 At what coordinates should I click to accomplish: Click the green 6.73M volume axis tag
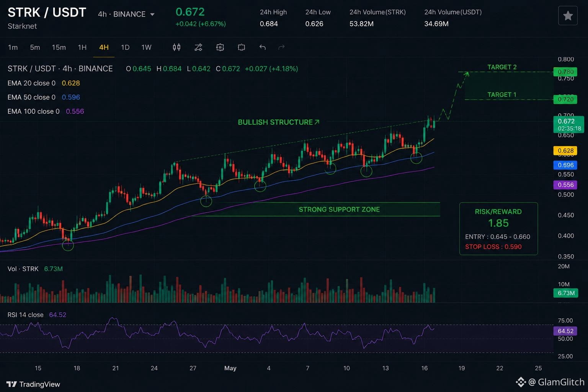click(566, 293)
